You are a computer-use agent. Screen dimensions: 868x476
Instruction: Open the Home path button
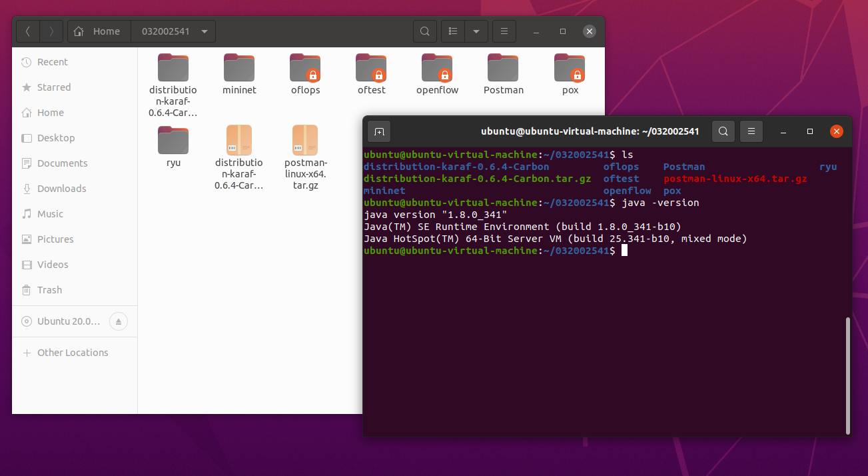point(99,31)
